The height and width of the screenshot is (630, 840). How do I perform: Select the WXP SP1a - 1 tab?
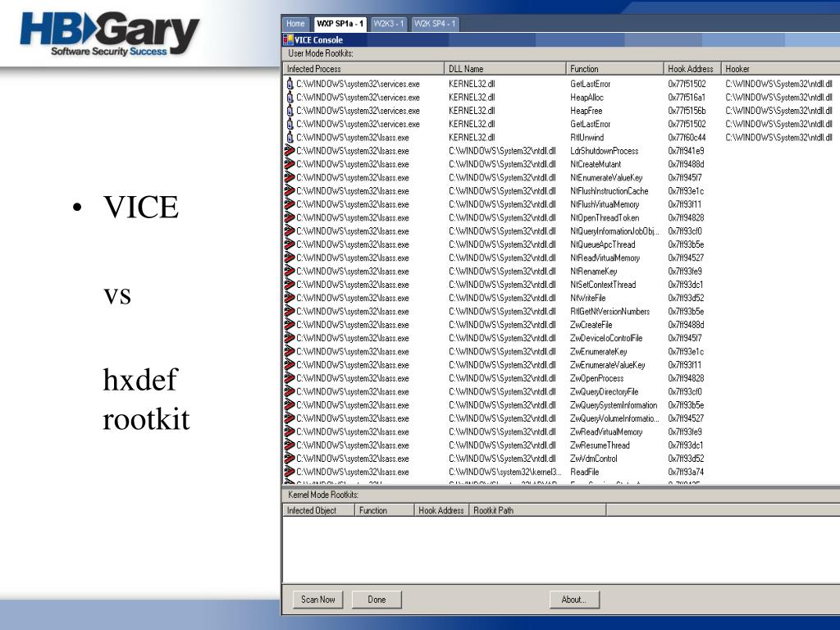point(340,24)
